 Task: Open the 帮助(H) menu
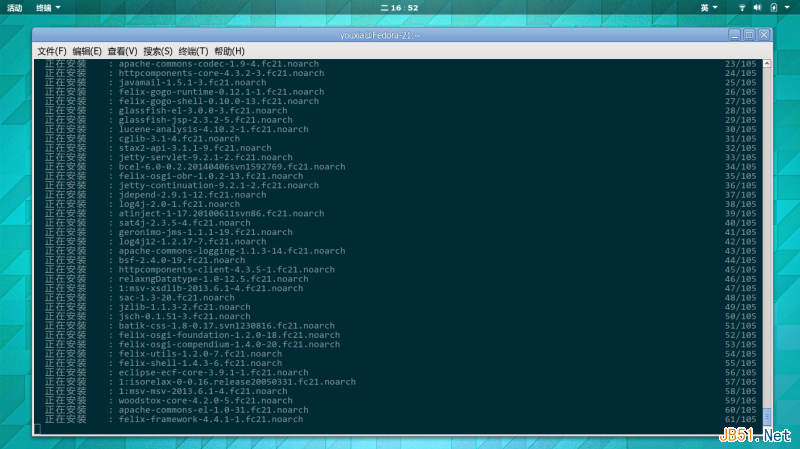229,51
